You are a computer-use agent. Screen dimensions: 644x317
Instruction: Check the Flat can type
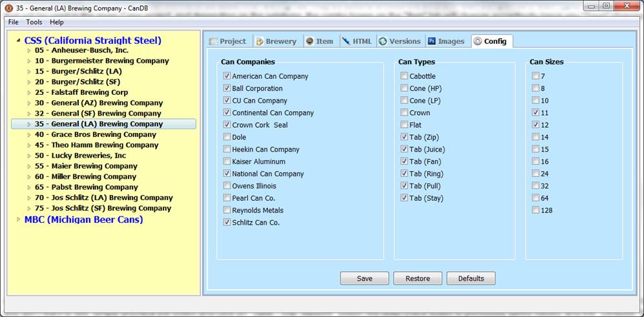404,125
